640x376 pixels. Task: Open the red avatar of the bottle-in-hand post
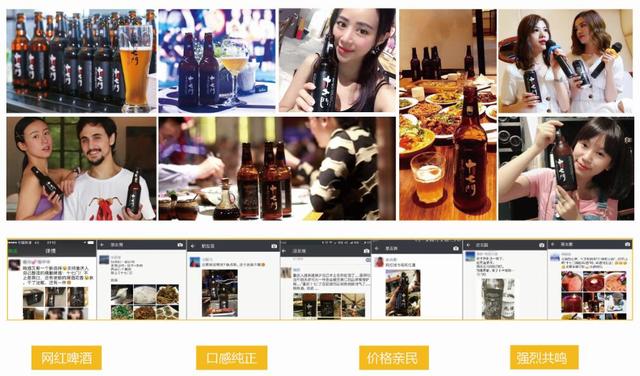pos(380,261)
